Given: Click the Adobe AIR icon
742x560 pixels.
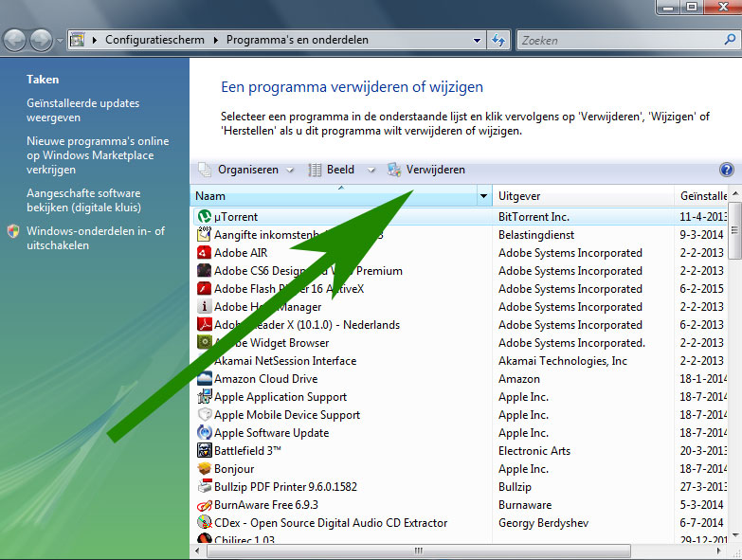Looking at the screenshot, I should (204, 253).
